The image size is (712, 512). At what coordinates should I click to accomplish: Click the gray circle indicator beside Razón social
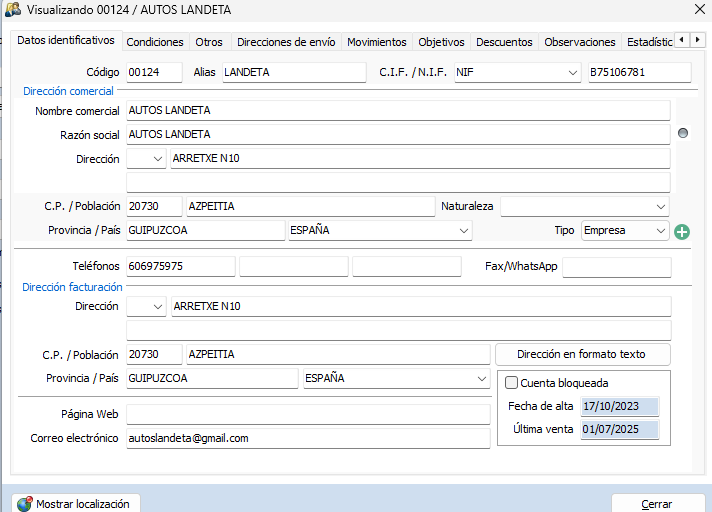click(x=683, y=133)
